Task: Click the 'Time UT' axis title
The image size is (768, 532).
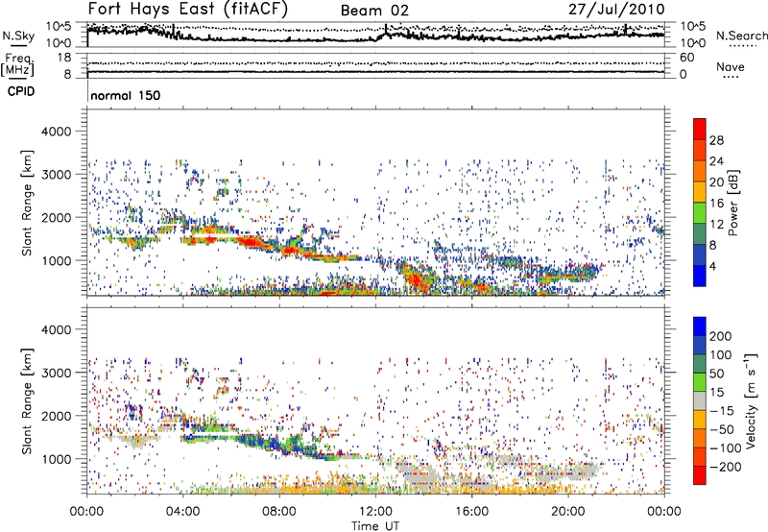Action: [x=375, y=526]
